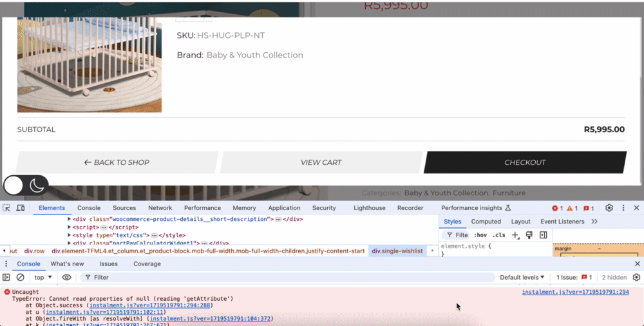Expand the style text/css node
Screen dimensions: 644x326
[69, 235]
